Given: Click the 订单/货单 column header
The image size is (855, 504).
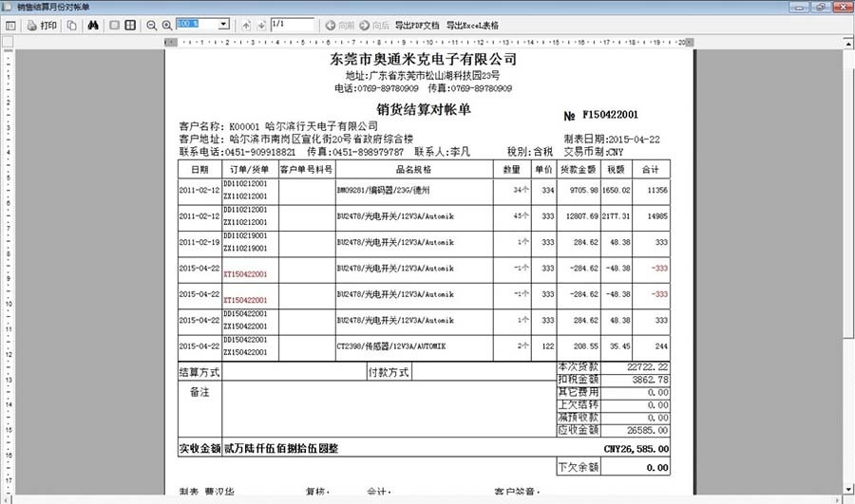Looking at the screenshot, I should click(x=250, y=170).
